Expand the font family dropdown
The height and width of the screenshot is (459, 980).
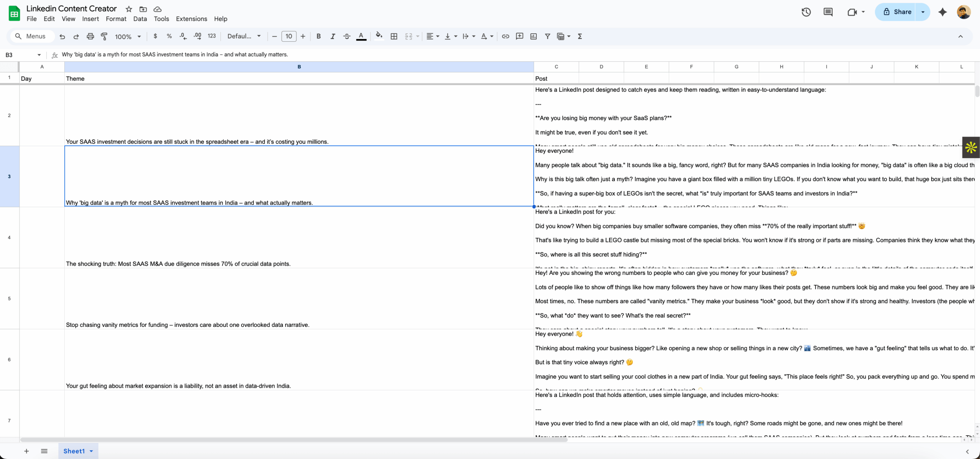coord(244,36)
